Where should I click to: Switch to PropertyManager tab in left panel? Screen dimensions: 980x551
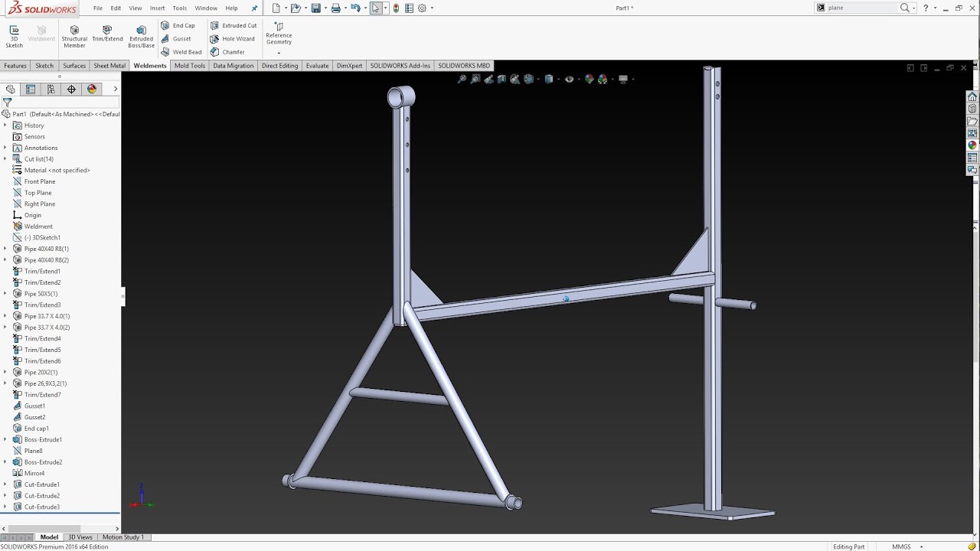(31, 90)
